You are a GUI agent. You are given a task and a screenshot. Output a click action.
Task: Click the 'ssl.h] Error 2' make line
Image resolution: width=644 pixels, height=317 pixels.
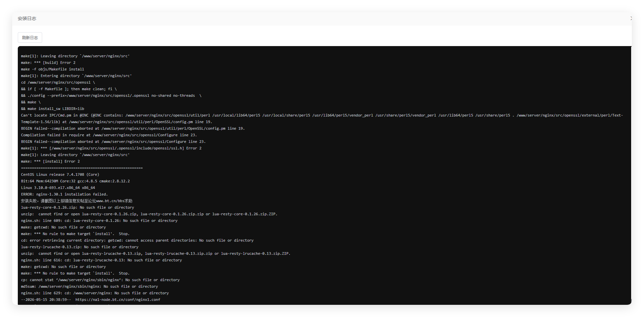[111, 148]
